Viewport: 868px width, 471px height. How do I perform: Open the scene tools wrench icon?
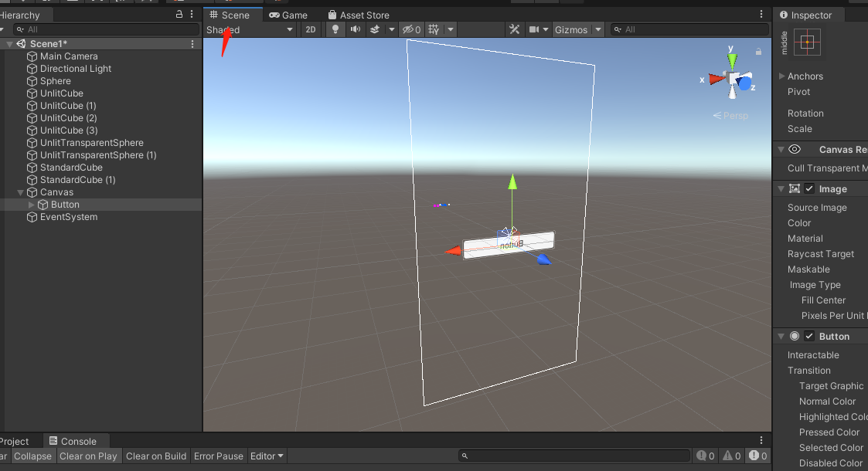coord(514,29)
